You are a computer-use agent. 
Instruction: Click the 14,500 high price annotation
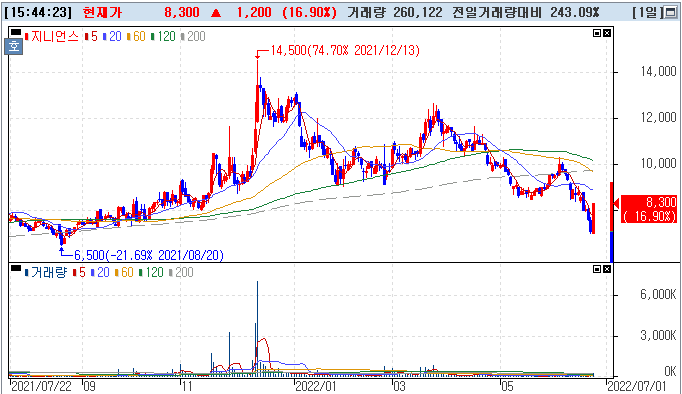(345, 51)
